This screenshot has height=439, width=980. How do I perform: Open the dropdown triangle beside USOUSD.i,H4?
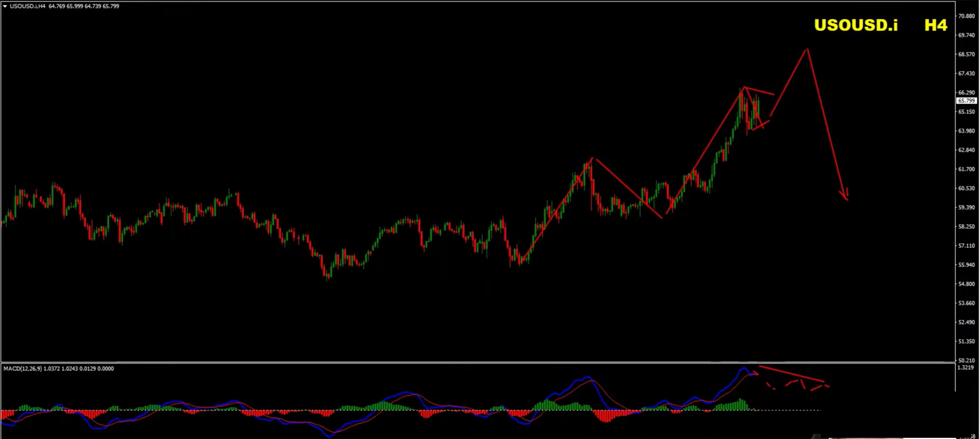[5, 6]
